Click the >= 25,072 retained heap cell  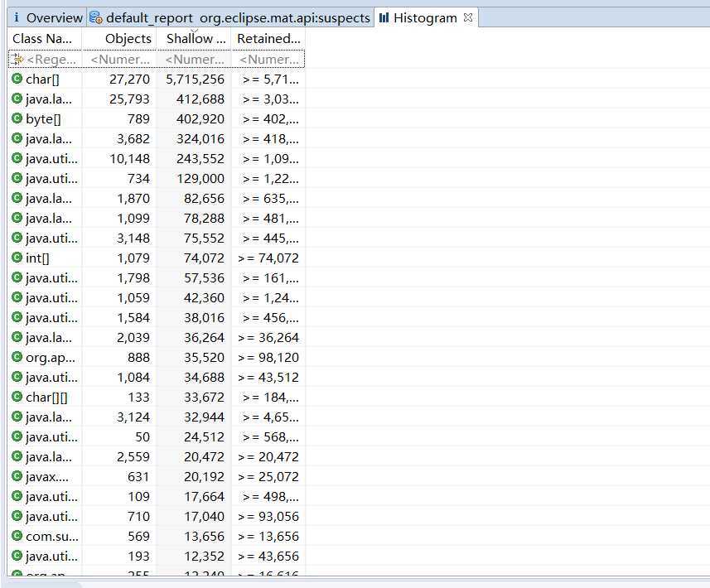(x=268, y=477)
